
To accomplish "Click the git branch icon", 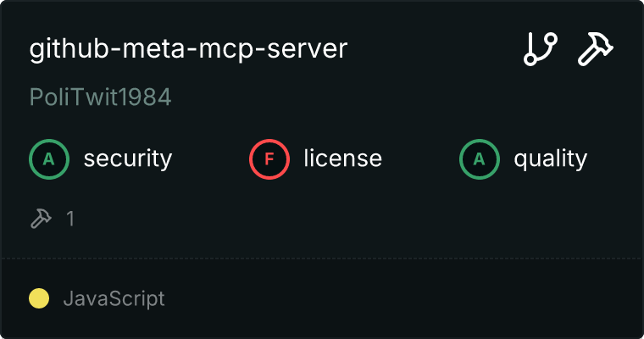I will (540, 50).
